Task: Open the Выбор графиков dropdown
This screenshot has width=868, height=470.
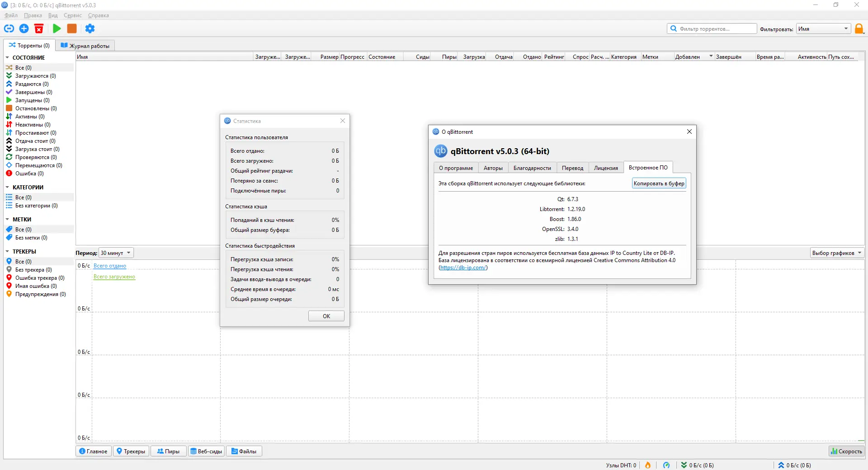Action: point(837,253)
